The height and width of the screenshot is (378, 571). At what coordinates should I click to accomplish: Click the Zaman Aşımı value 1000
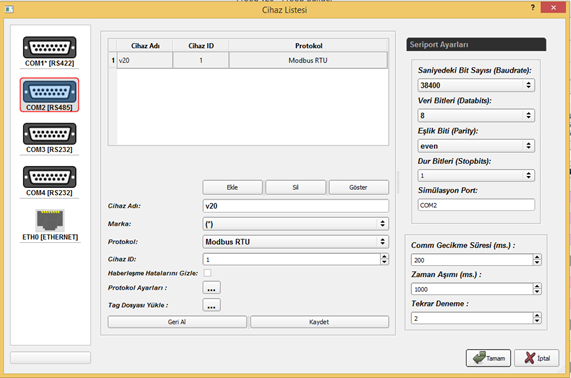[x=472, y=289]
